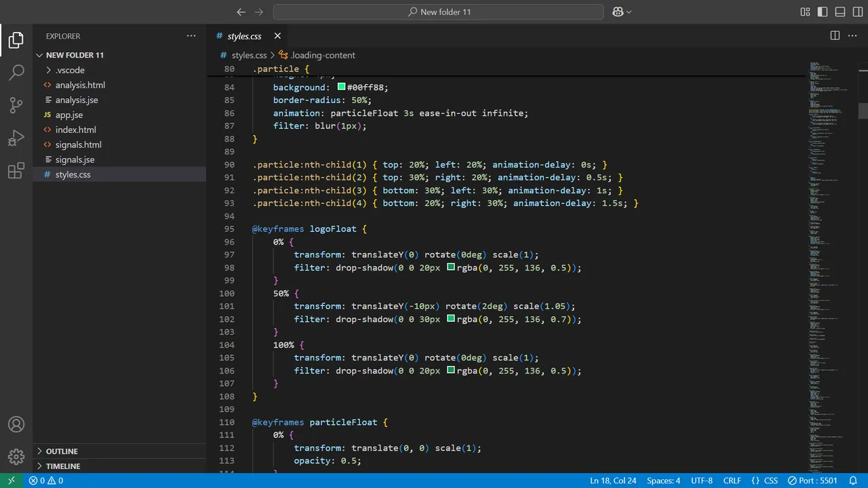Screen dimensions: 868x488
Task: Open the Manage gear icon
Action: pos(16,456)
